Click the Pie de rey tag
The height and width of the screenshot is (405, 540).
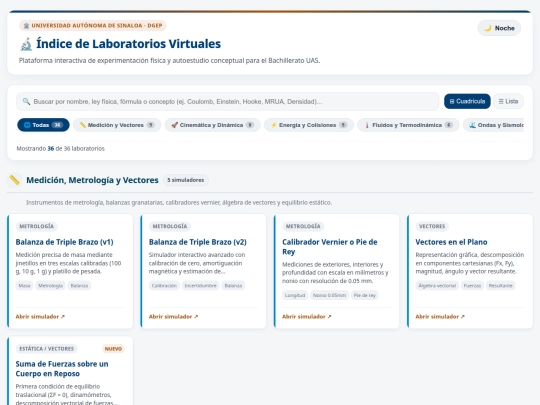tap(365, 295)
